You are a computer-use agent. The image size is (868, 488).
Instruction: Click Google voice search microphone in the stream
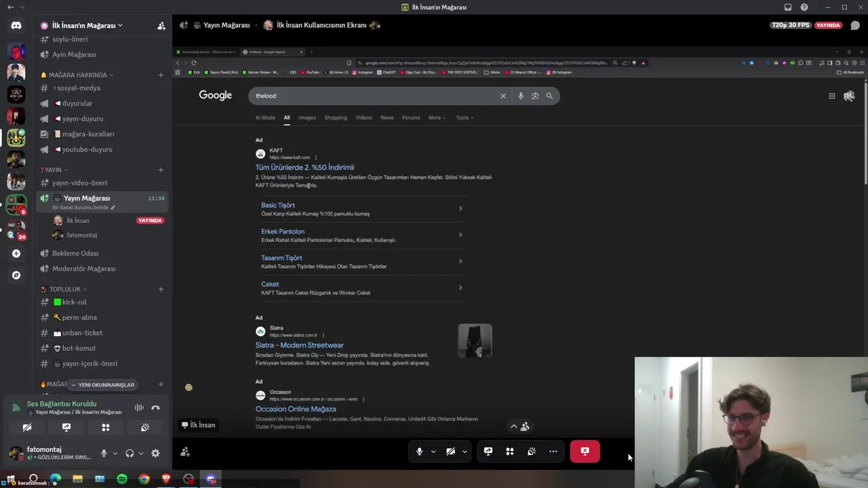[x=521, y=96]
